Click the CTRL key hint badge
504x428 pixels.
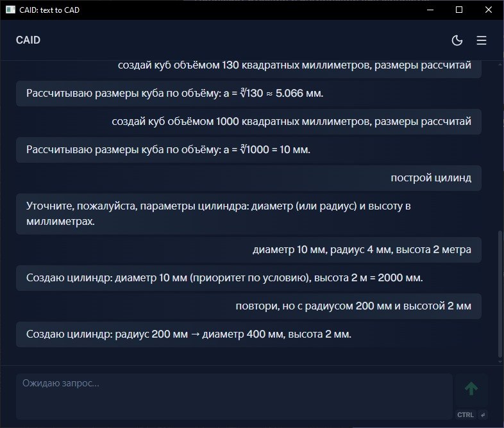tap(465, 415)
